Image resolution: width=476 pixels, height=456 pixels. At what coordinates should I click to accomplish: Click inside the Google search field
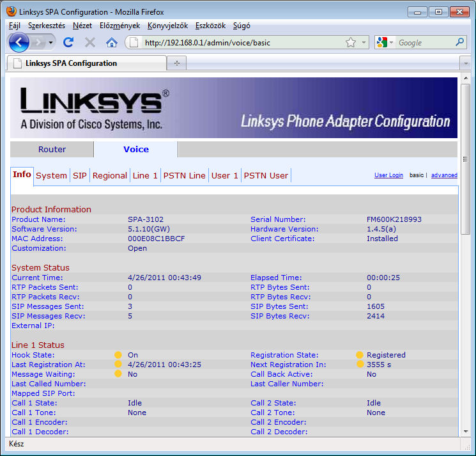425,43
